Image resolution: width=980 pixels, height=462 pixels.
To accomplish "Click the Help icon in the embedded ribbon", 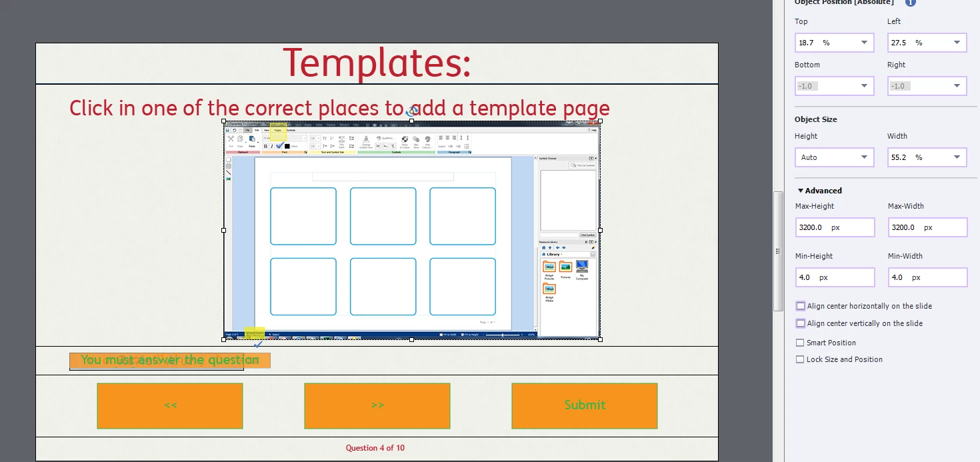I will 591,130.
